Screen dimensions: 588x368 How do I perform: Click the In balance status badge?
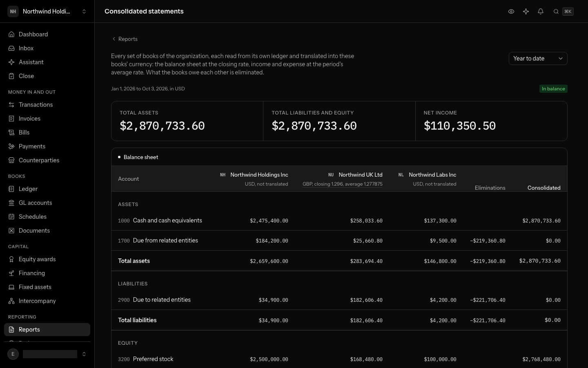pos(553,89)
